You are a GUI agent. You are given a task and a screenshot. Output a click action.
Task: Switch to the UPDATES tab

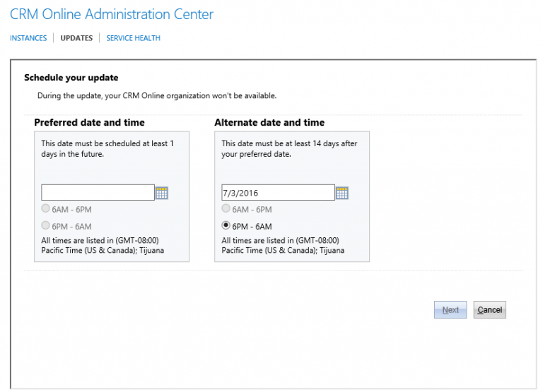[76, 38]
